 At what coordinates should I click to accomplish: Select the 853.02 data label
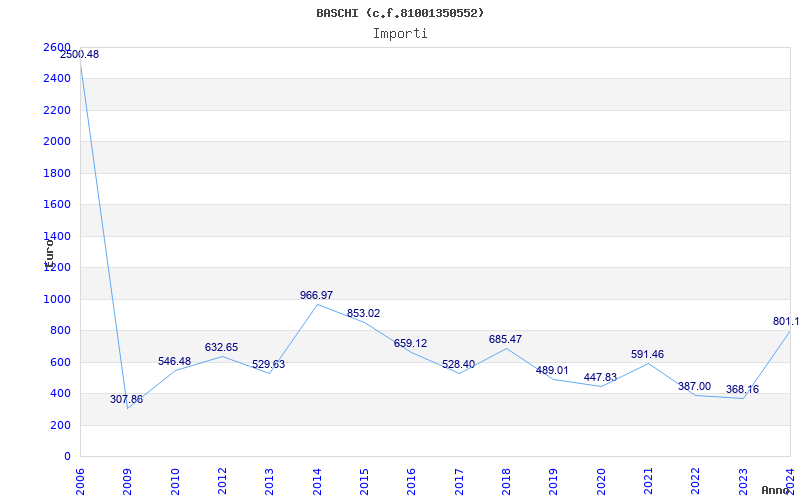click(x=363, y=313)
